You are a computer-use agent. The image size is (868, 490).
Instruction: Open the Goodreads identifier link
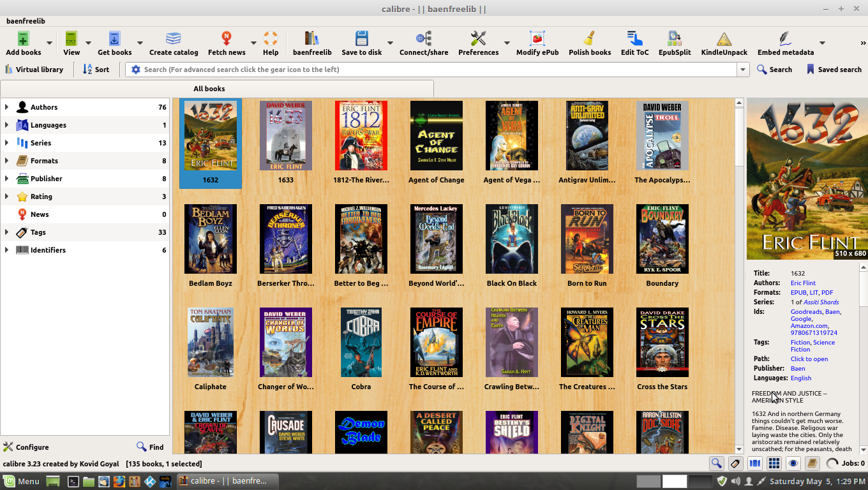coord(806,311)
